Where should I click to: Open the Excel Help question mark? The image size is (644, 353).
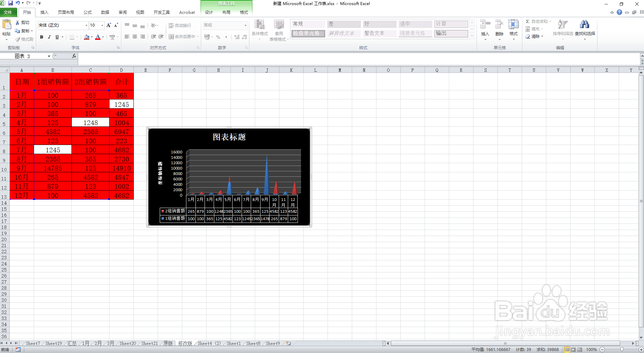(619, 12)
